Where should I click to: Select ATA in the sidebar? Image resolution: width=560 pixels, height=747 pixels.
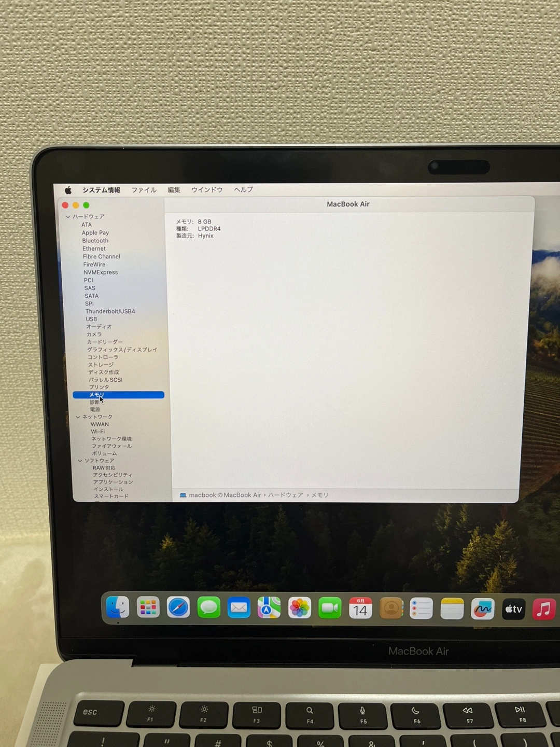click(x=87, y=225)
